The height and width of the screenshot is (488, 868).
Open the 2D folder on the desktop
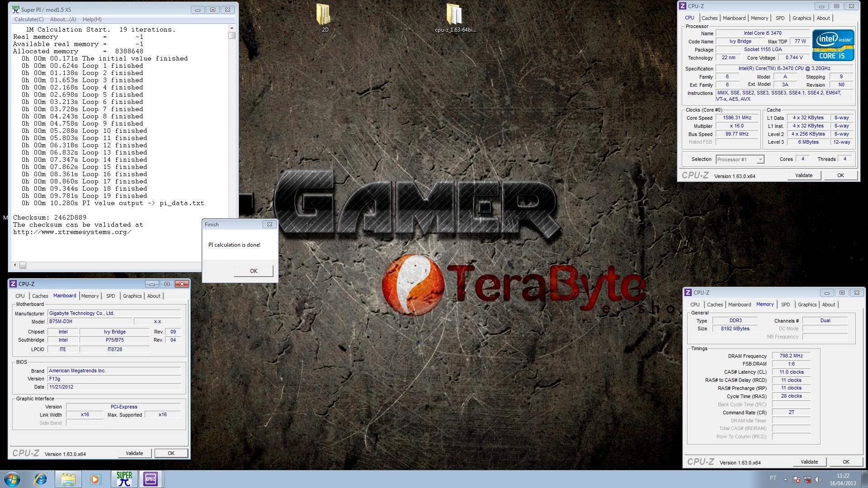[325, 18]
